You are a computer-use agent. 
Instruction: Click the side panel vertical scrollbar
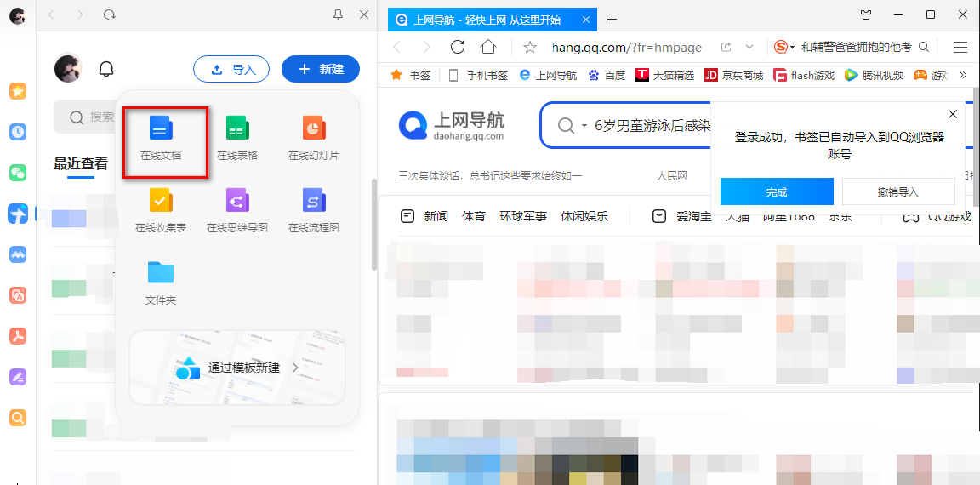[374, 225]
